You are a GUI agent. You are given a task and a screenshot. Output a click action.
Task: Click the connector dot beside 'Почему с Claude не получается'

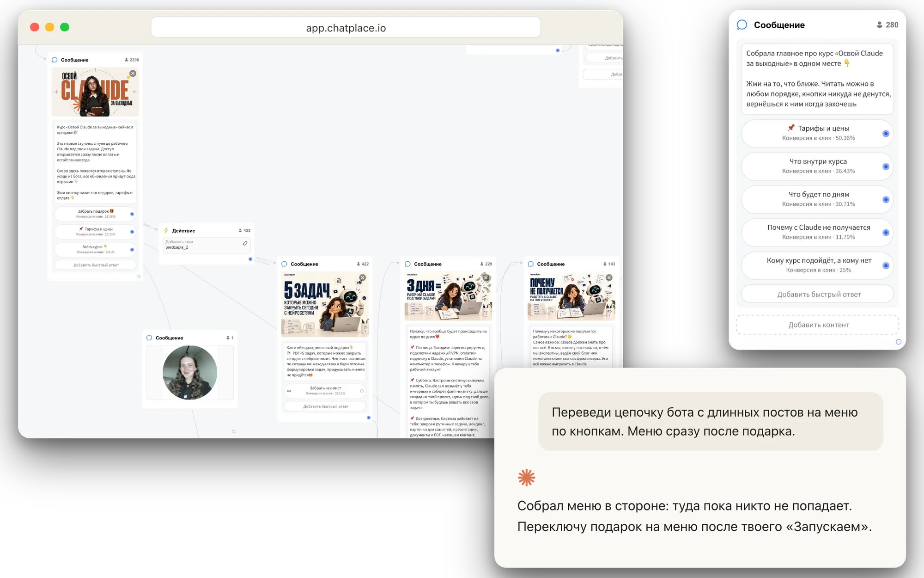coord(886,233)
